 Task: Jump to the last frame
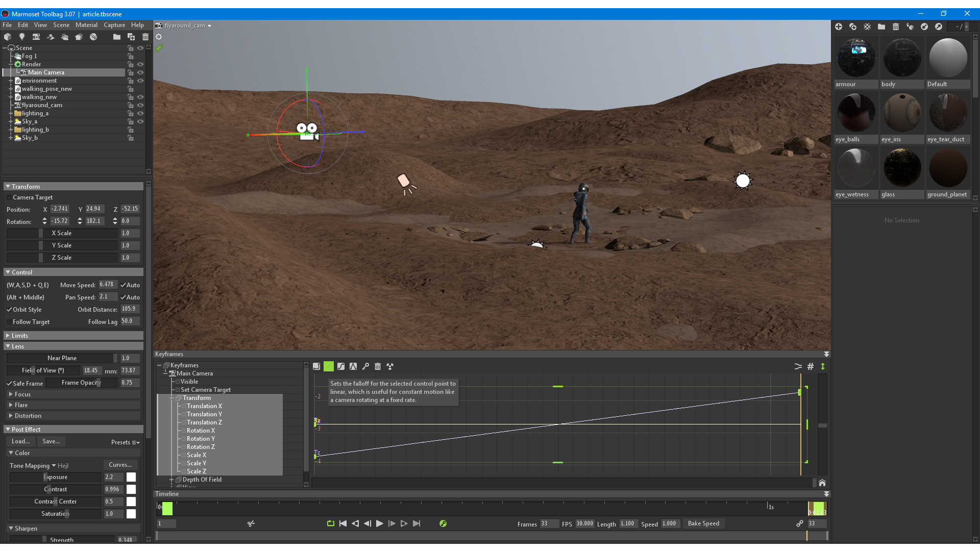[416, 523]
